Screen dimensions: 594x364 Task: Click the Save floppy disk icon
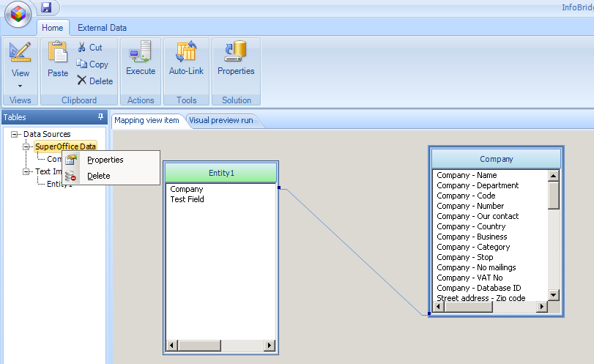pos(46,7)
